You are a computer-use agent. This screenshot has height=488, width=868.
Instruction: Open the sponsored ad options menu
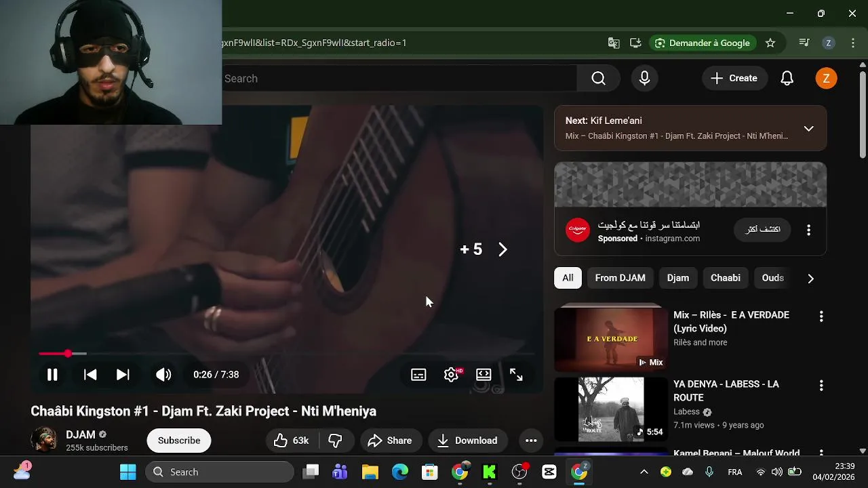pyautogui.click(x=808, y=230)
